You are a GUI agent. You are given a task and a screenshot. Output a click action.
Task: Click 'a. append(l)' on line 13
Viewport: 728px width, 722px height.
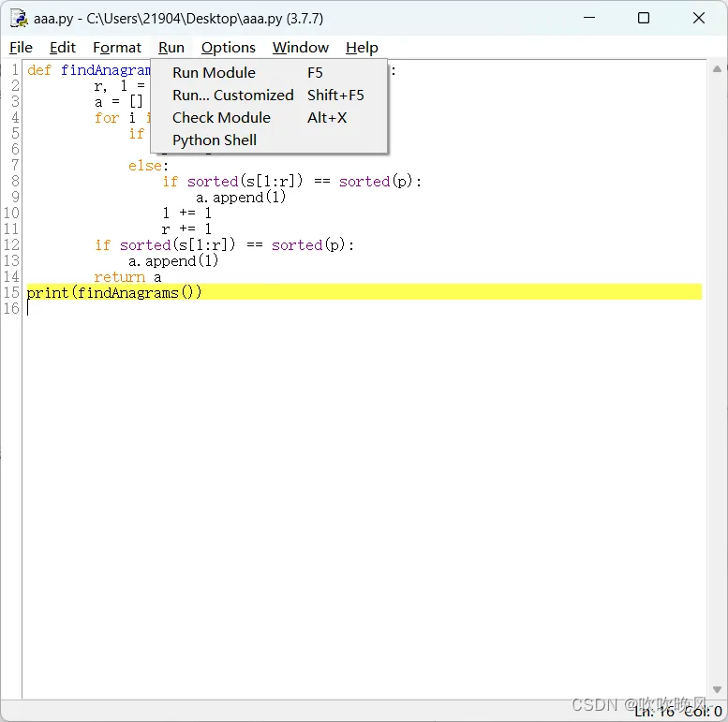point(173,260)
